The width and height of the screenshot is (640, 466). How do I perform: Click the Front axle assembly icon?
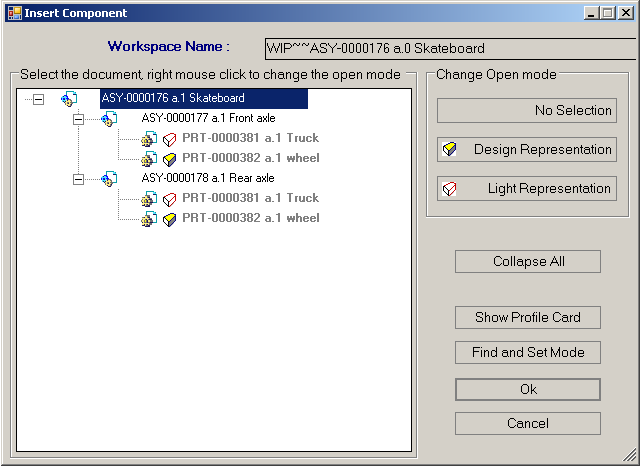109,119
